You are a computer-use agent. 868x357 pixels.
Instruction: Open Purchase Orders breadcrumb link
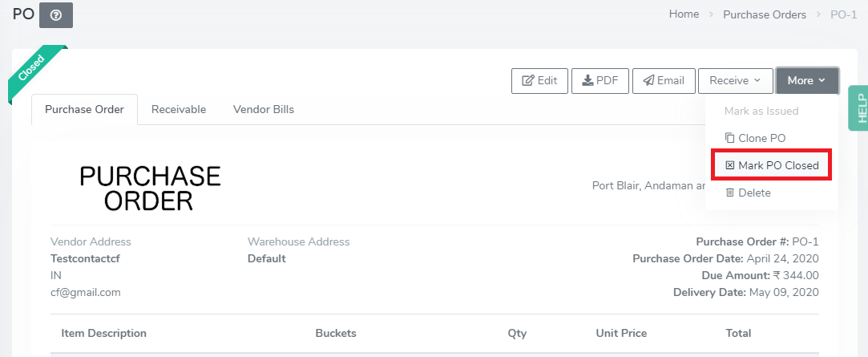765,15
